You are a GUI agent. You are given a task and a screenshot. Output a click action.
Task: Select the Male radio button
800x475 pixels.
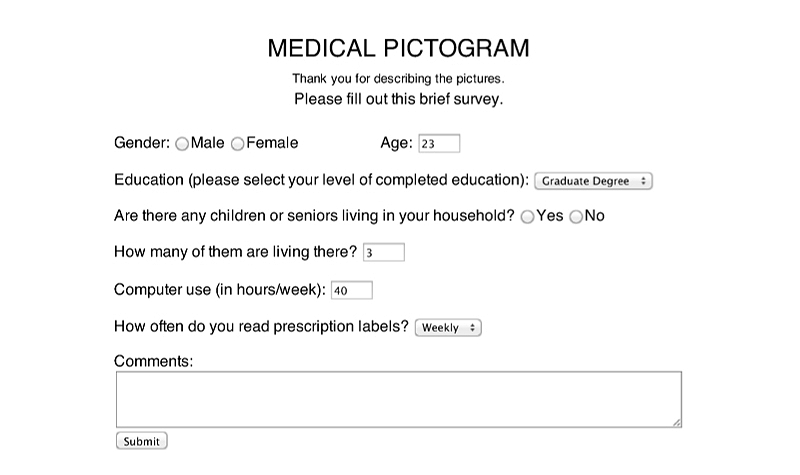pos(182,144)
